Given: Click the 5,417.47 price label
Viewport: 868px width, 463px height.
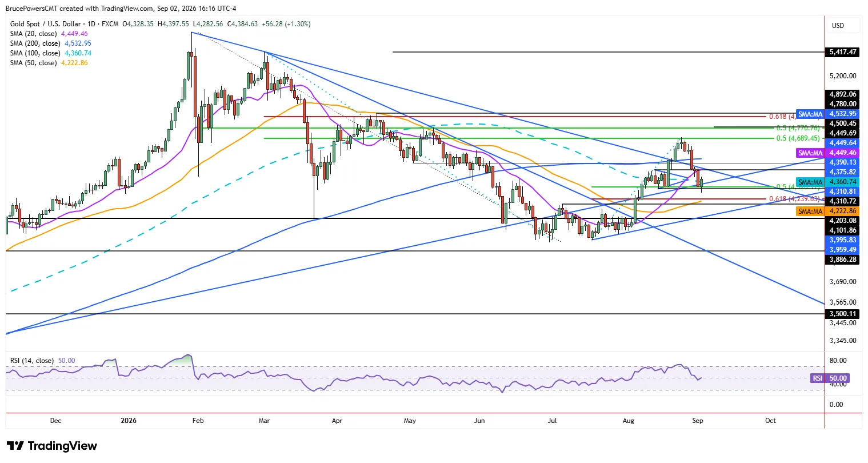Looking at the screenshot, I should pyautogui.click(x=843, y=52).
